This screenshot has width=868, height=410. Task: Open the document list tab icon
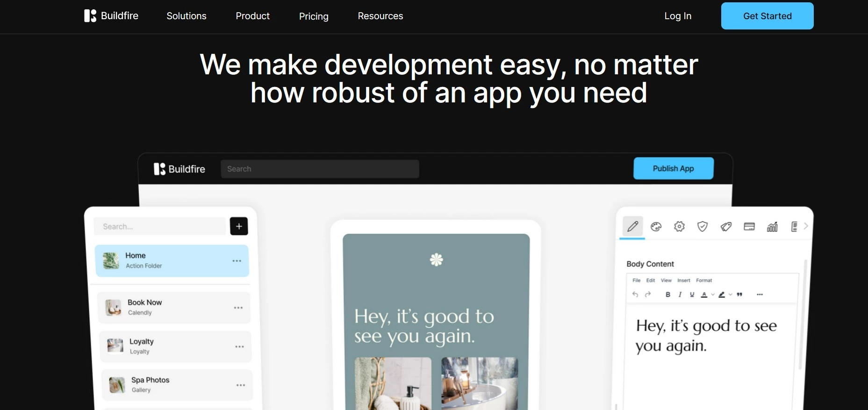(x=794, y=227)
